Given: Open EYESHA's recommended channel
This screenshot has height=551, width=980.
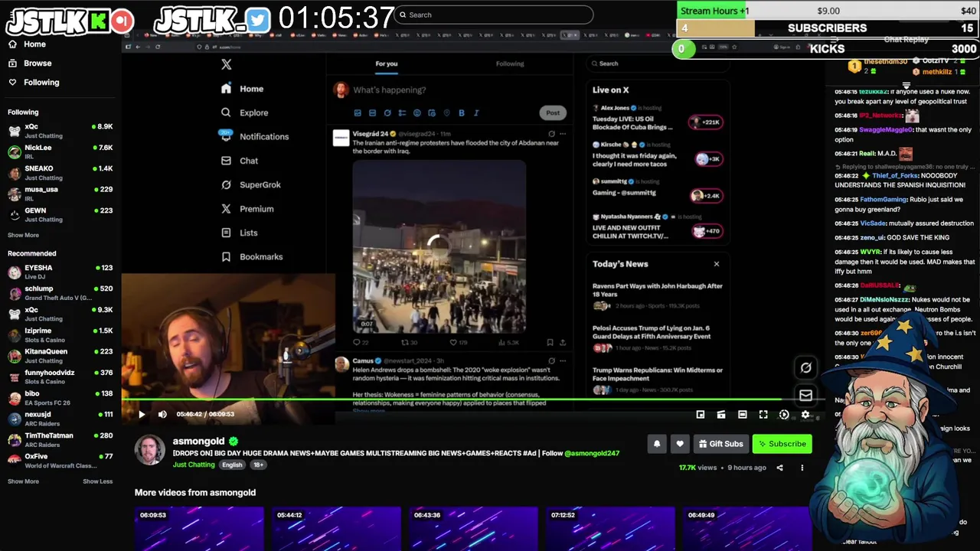Looking at the screenshot, I should (x=60, y=272).
